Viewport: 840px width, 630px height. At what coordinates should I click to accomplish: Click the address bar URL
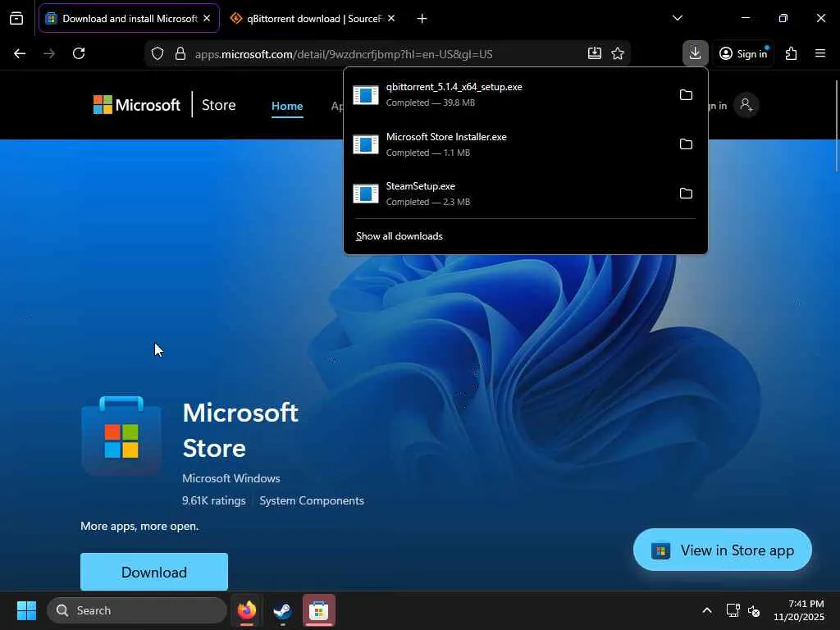(x=344, y=54)
